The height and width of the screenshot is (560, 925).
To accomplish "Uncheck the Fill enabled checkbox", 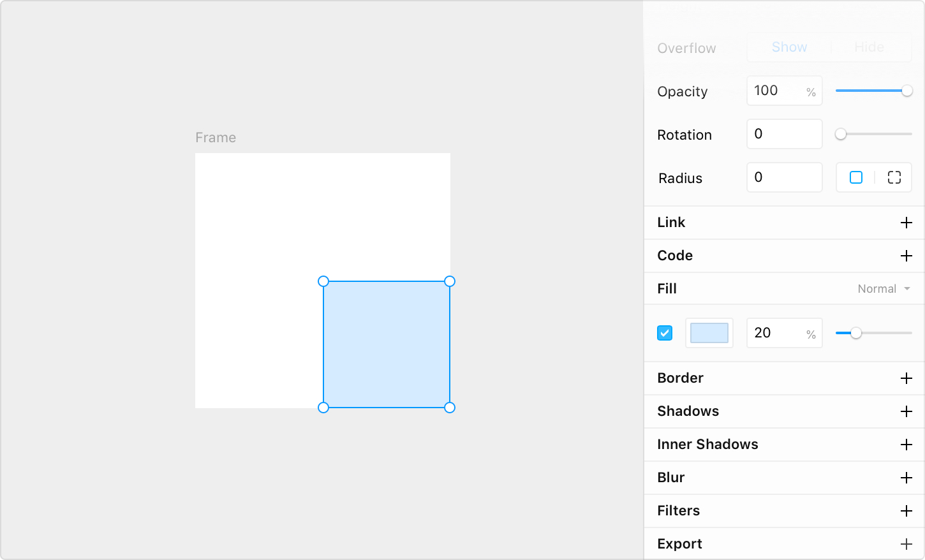I will pos(665,333).
